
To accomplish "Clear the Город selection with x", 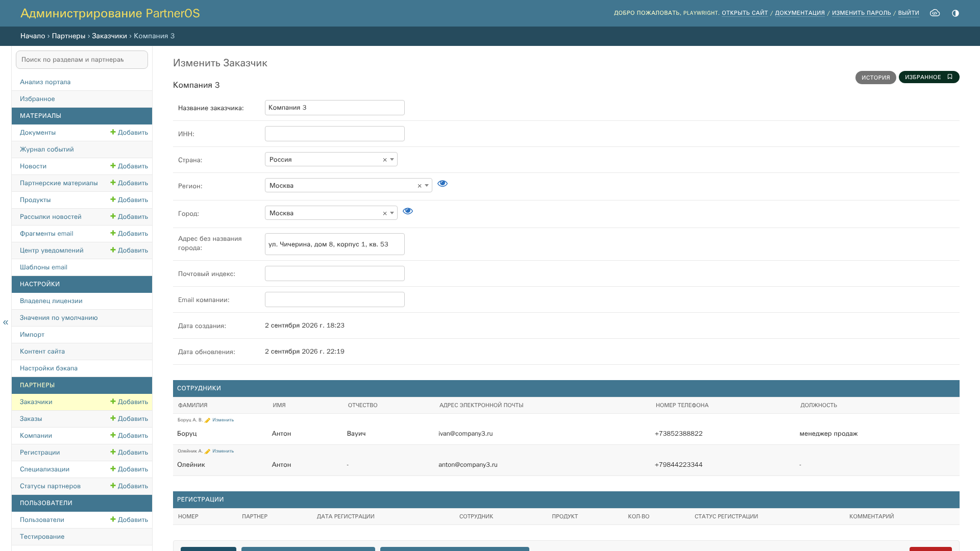I will (385, 214).
